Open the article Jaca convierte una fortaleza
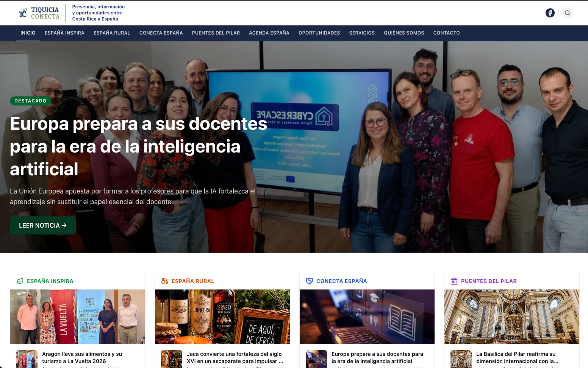588x368 pixels. point(235,357)
